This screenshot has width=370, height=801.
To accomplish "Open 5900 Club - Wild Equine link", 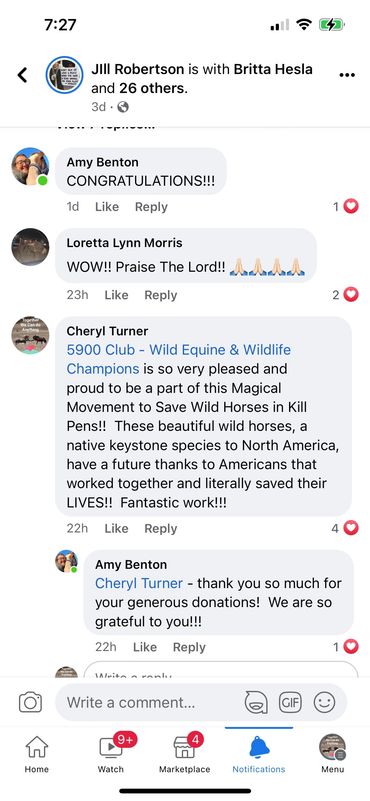I will point(179,359).
